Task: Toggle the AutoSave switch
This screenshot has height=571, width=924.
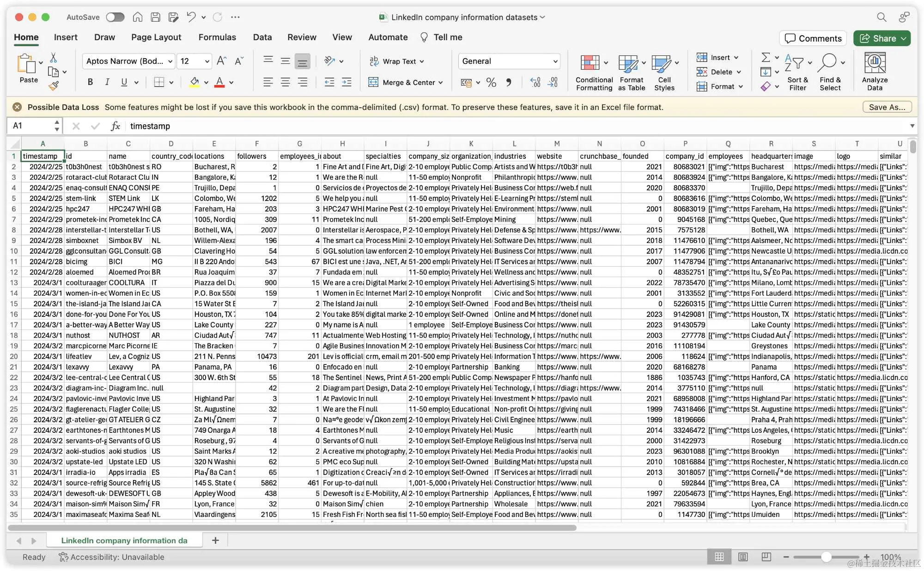Action: click(115, 17)
